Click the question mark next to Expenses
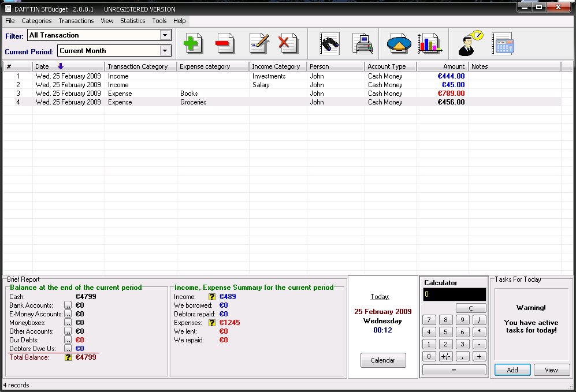The height and width of the screenshot is (392, 576). (x=212, y=323)
